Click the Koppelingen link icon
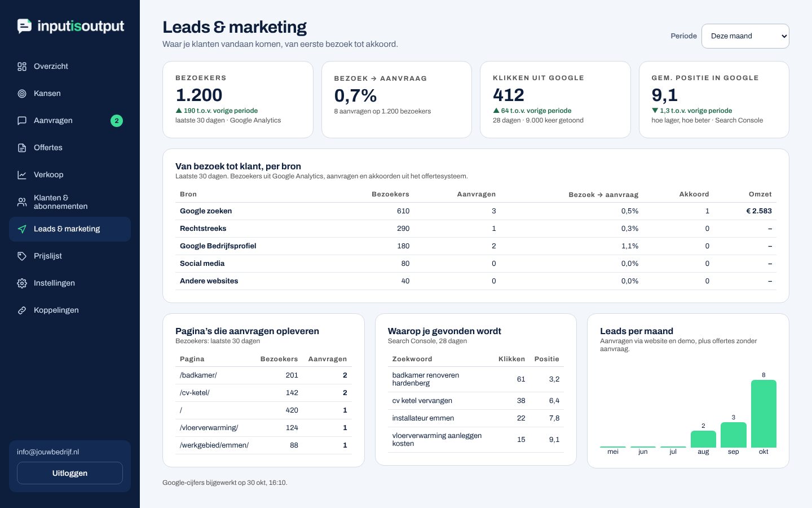 [x=22, y=310]
